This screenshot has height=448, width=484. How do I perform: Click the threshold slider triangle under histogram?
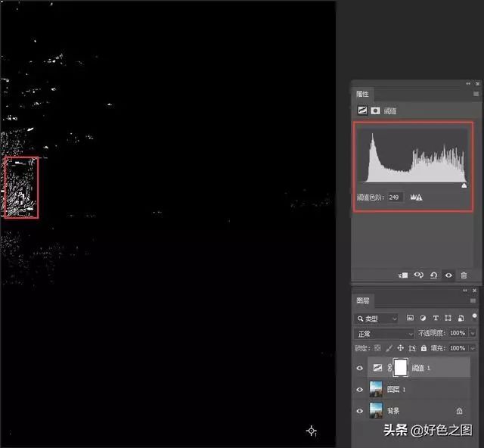coord(464,185)
